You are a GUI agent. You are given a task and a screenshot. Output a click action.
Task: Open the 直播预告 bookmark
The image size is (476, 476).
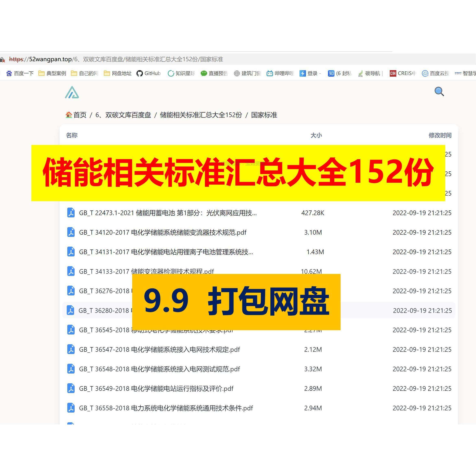[214, 73]
